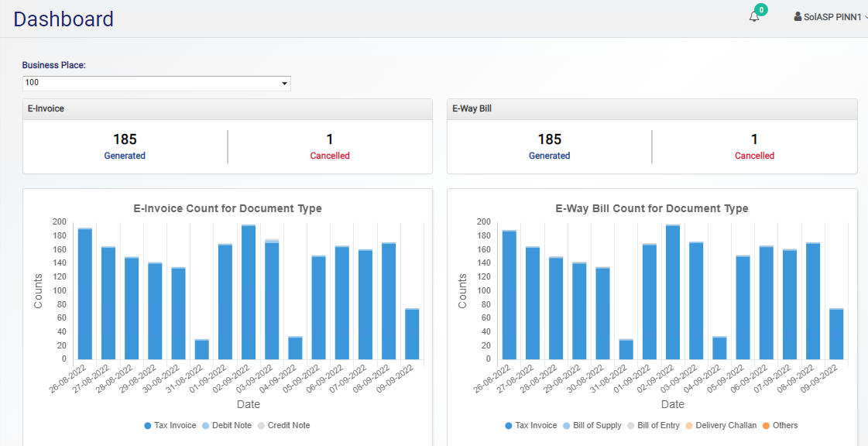The width and height of the screenshot is (868, 446).
Task: Click the 02-09-2022 bar in E-Invoice chart
Action: coord(249,294)
